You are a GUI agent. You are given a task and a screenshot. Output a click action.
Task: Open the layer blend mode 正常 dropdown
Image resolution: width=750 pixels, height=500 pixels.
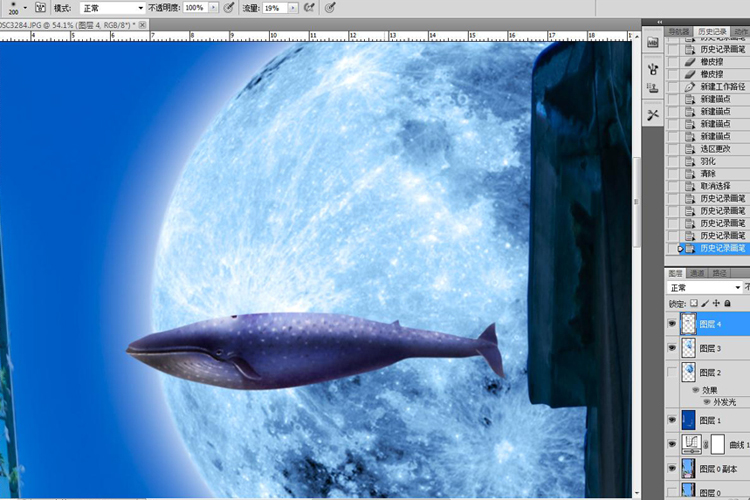click(704, 288)
